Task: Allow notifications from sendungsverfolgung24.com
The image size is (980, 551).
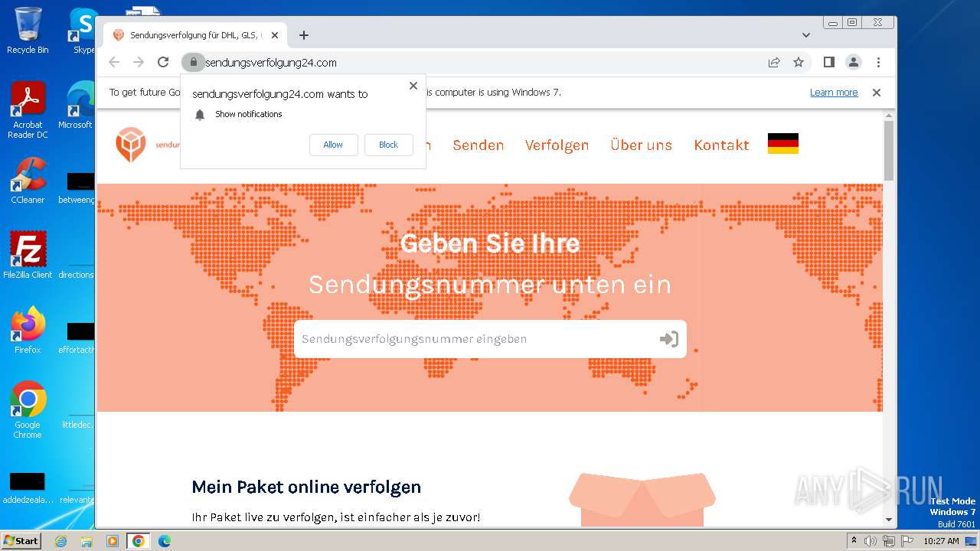Action: point(333,145)
